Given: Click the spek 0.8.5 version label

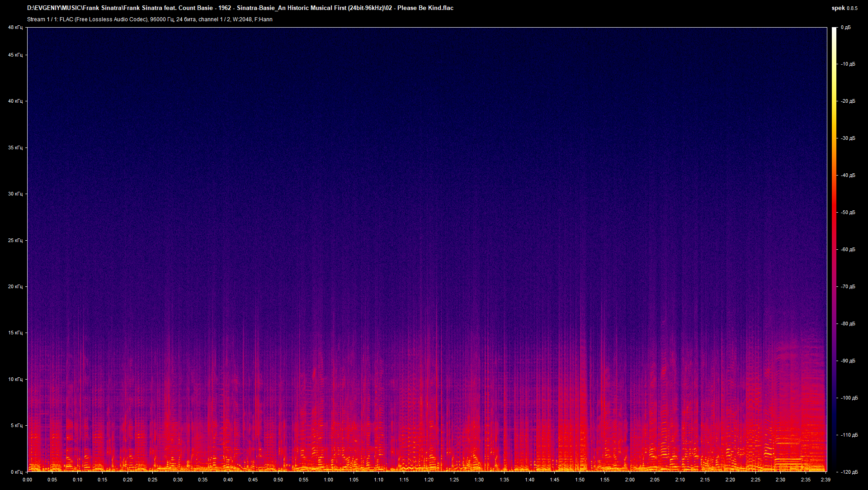Looking at the screenshot, I should [x=844, y=8].
